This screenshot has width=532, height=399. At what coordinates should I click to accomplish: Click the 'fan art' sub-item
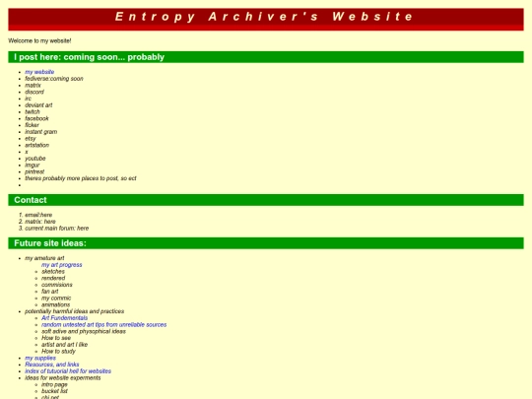pyautogui.click(x=50, y=292)
